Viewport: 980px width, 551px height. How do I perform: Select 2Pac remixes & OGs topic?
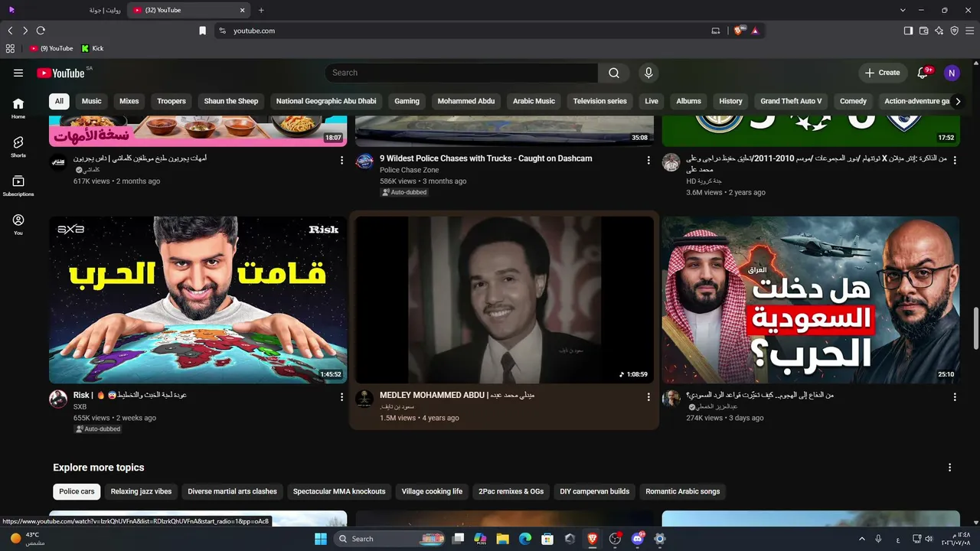(511, 491)
